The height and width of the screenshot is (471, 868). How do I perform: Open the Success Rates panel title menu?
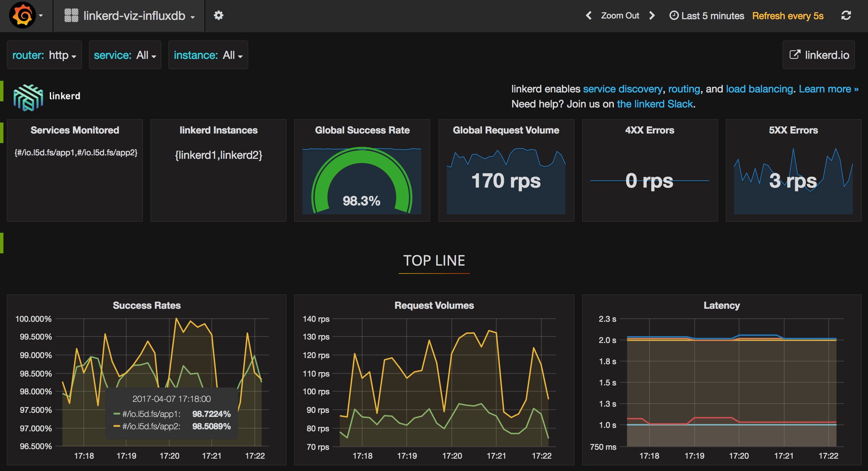click(147, 305)
